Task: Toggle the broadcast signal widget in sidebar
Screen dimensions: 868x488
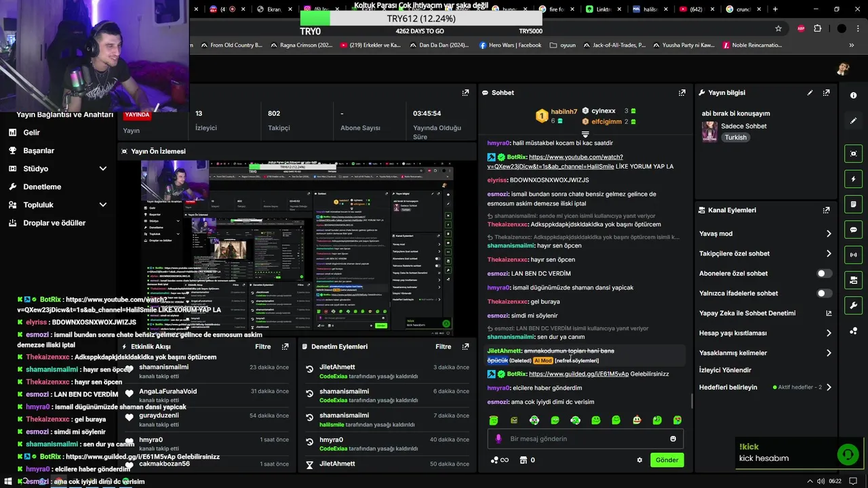Action: [853, 255]
